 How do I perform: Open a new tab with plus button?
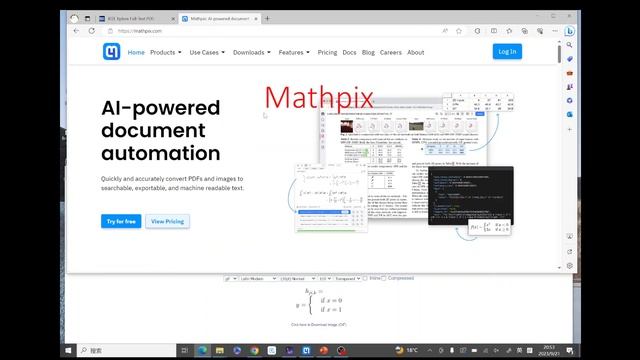click(267, 18)
